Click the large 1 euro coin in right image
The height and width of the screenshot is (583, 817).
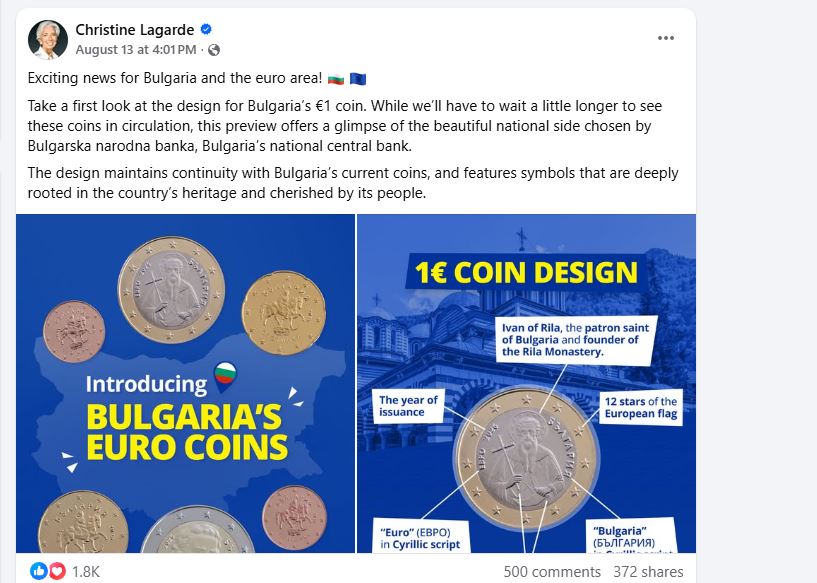pos(527,458)
